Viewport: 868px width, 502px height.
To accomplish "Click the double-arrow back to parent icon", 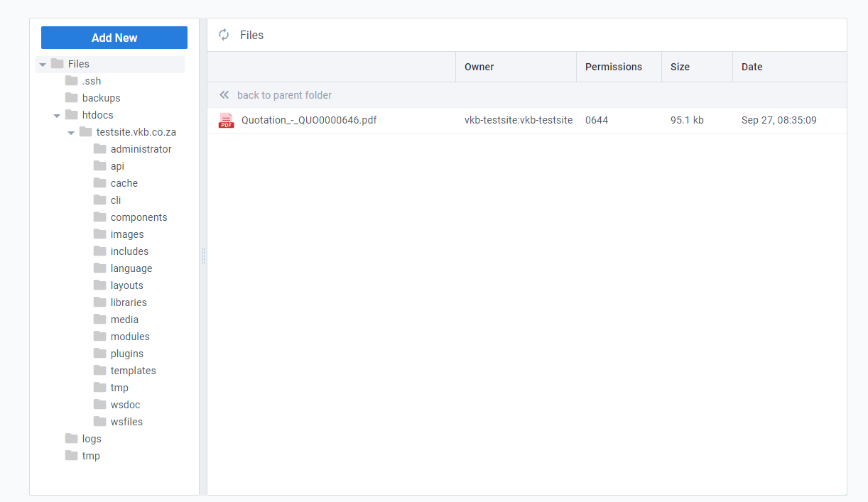I will [x=224, y=94].
